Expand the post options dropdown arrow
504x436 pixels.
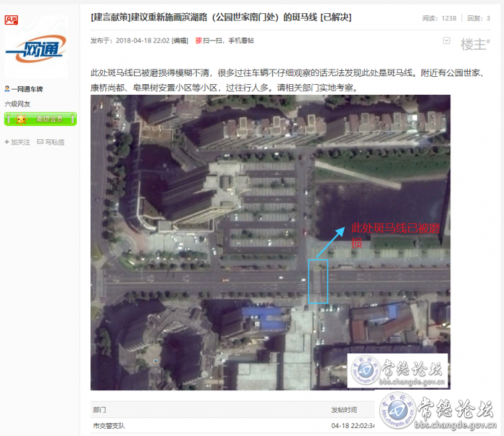pos(446,40)
